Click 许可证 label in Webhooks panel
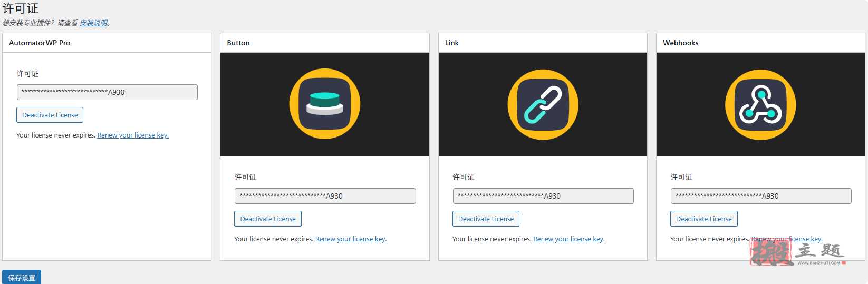 pos(681,177)
